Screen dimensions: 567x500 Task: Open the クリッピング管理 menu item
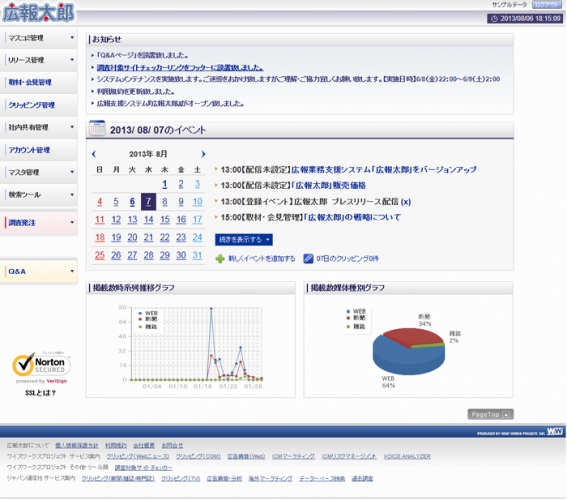click(x=39, y=105)
